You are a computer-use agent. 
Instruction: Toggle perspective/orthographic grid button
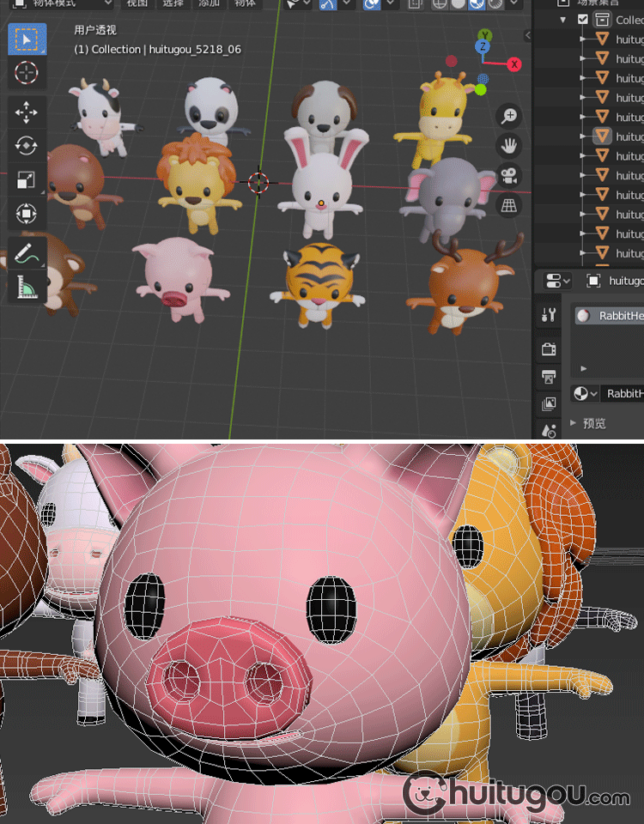[x=508, y=205]
